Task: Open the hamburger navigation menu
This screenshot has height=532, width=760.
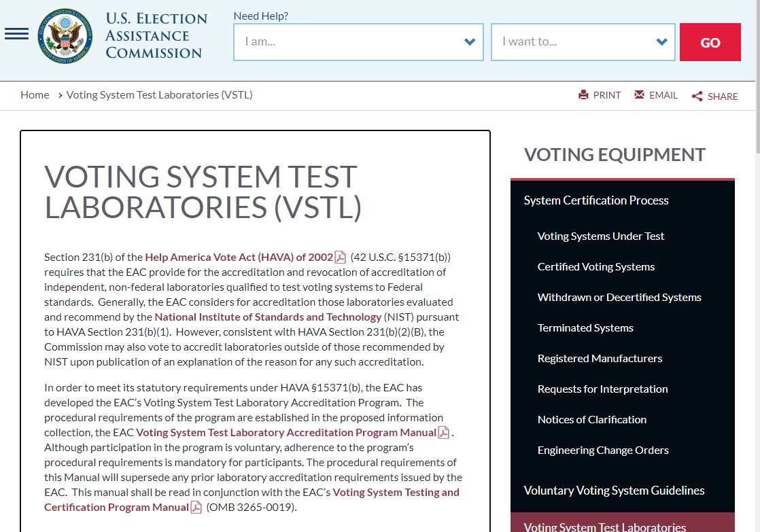Action: 16,34
